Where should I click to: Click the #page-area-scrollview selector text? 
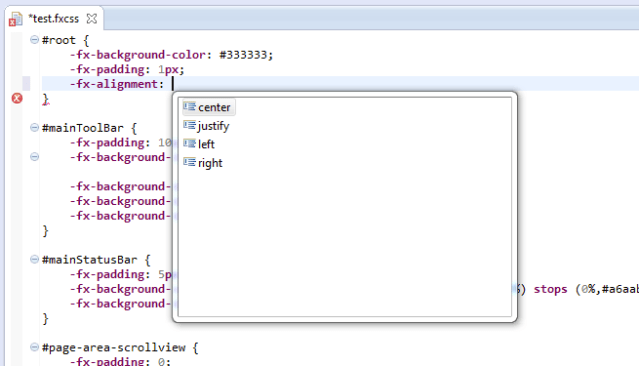(114, 348)
